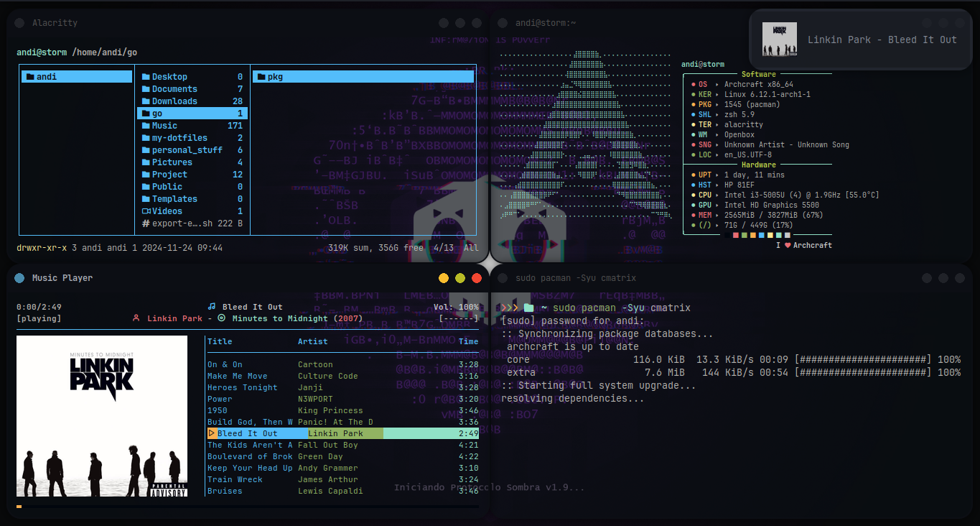Image resolution: width=980 pixels, height=526 pixels.
Task: Click the Time column header
Action: coord(468,341)
